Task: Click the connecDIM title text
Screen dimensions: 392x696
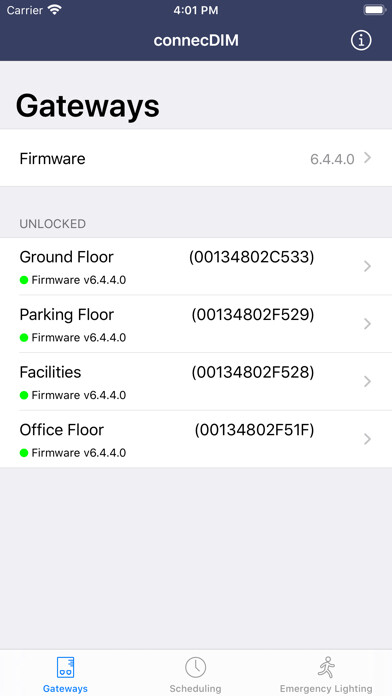Action: pyautogui.click(x=196, y=40)
